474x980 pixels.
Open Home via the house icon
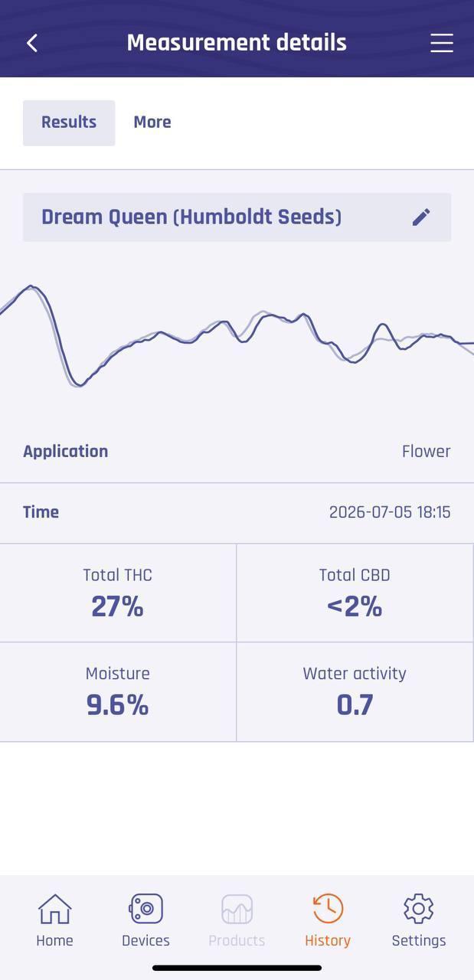point(54,909)
